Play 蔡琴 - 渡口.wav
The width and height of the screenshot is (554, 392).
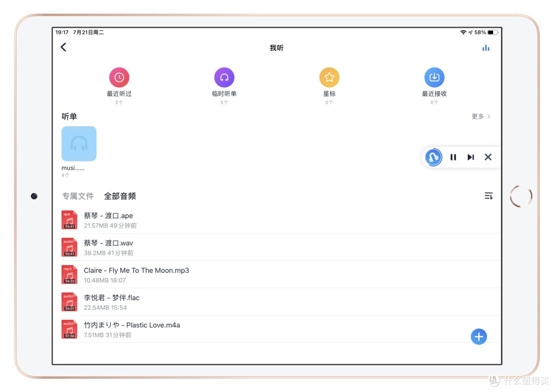pyautogui.click(x=281, y=247)
